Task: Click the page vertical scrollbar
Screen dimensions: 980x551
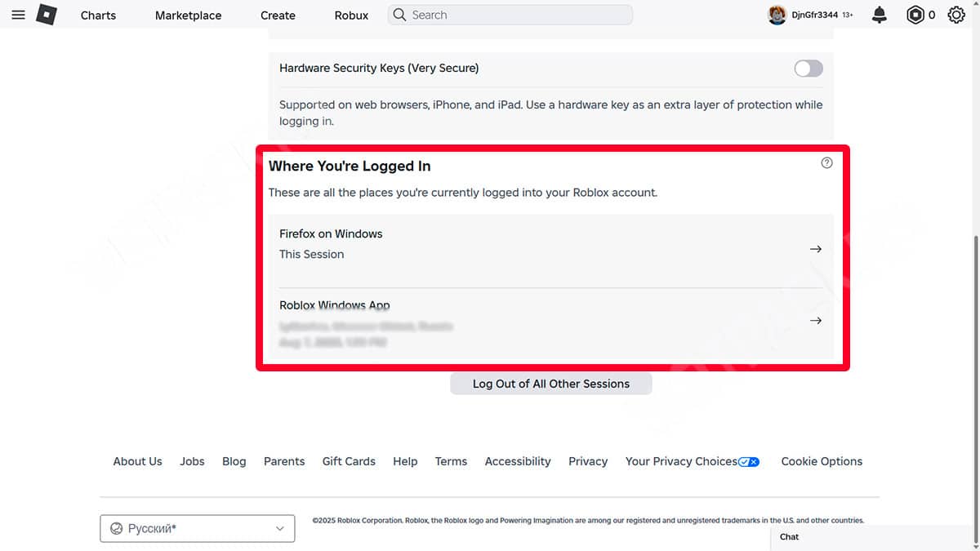Action: click(x=976, y=390)
